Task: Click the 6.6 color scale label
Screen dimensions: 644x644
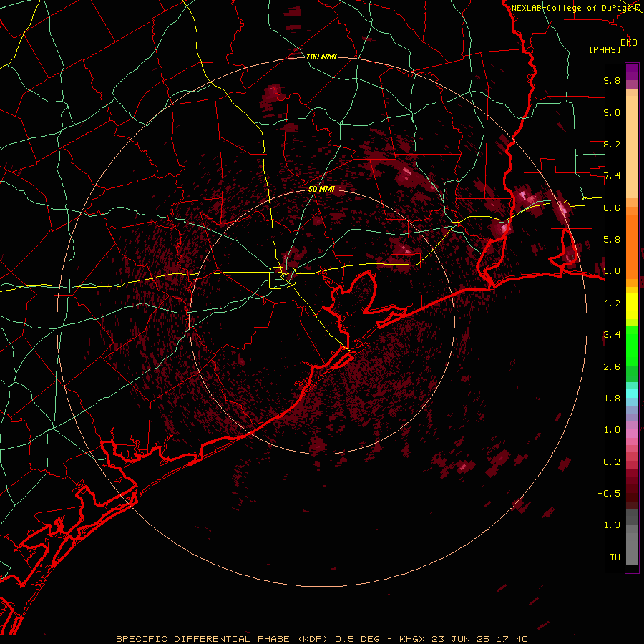Action: click(612, 208)
